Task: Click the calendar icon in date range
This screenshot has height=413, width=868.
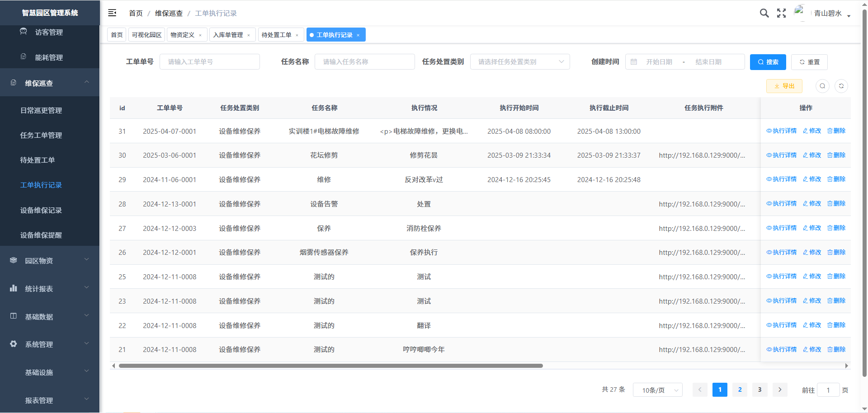Action: [x=634, y=62]
